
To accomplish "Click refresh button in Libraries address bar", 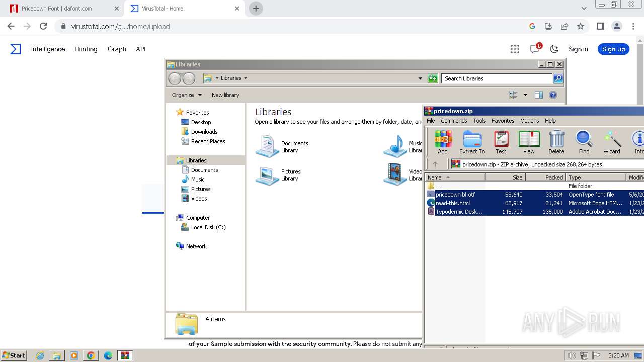I will point(433,78).
